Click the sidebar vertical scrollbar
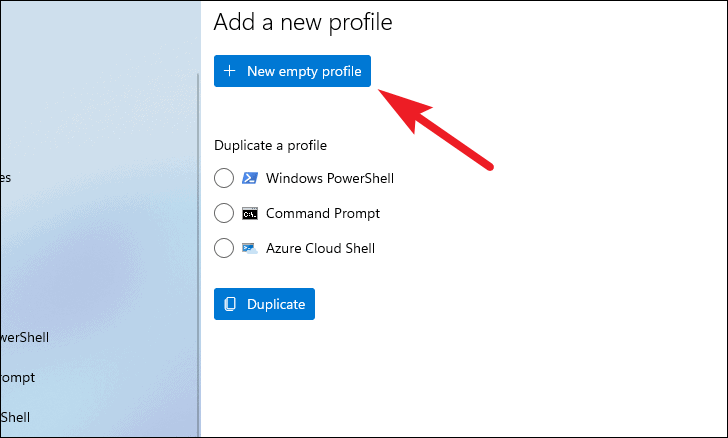The image size is (728, 438). (198, 255)
